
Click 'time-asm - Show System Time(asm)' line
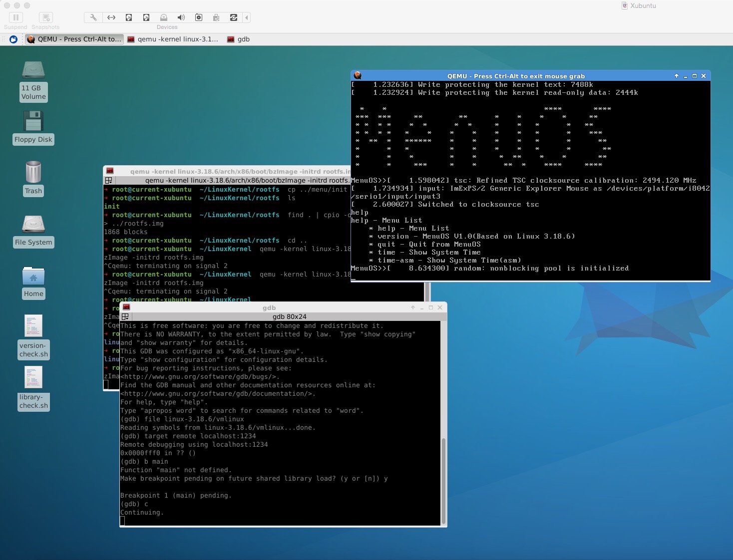click(445, 260)
